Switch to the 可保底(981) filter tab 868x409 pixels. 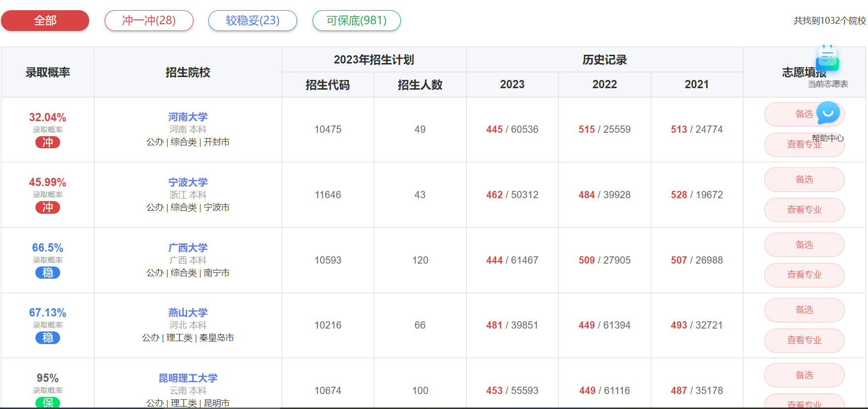coord(357,20)
